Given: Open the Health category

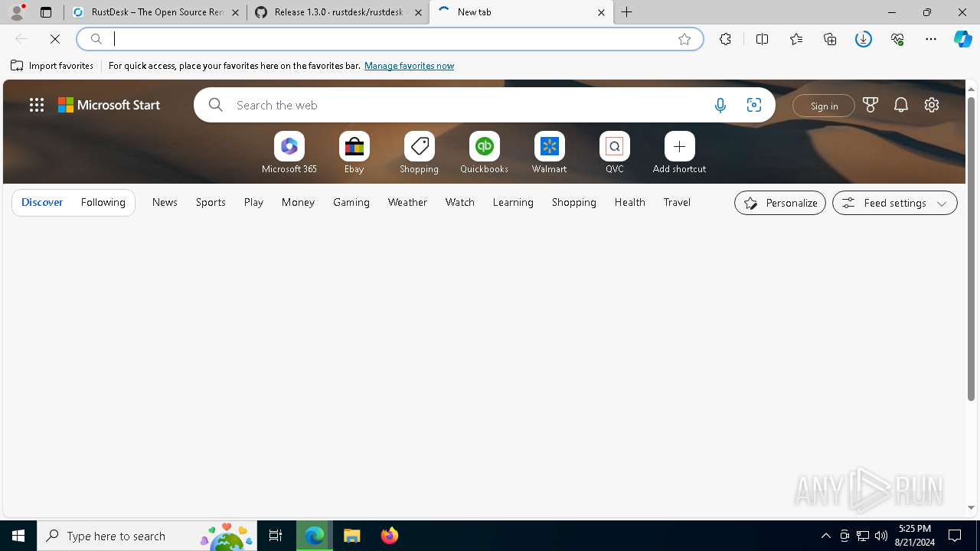Looking at the screenshot, I should pyautogui.click(x=630, y=202).
